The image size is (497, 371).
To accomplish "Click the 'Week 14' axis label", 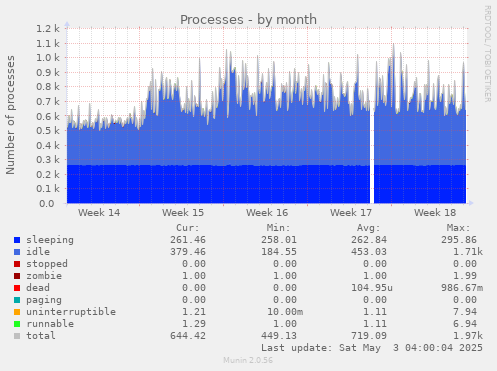I will [x=99, y=213].
